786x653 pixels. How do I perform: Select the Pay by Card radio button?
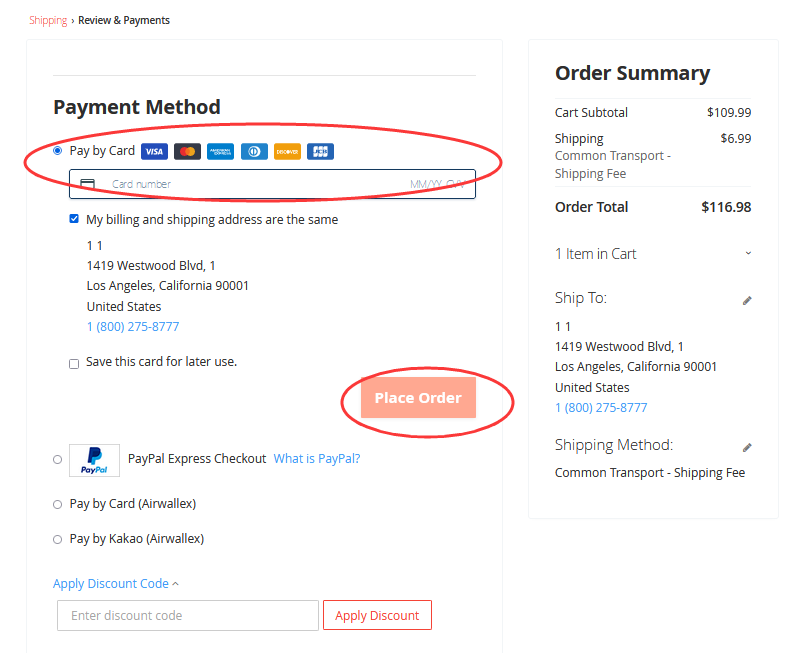pyautogui.click(x=58, y=150)
